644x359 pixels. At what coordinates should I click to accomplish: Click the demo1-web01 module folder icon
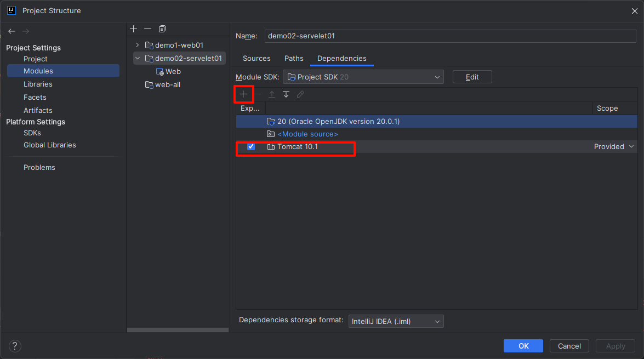pos(149,45)
